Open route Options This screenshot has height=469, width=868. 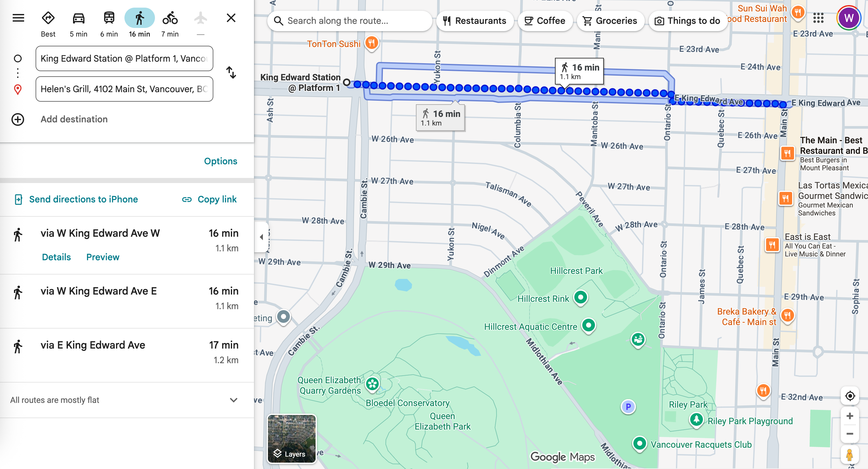(220, 161)
